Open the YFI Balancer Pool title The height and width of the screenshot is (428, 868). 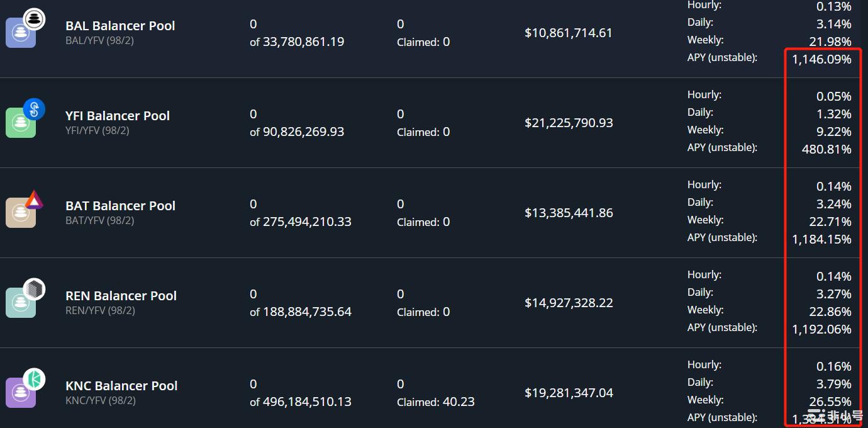tap(118, 116)
